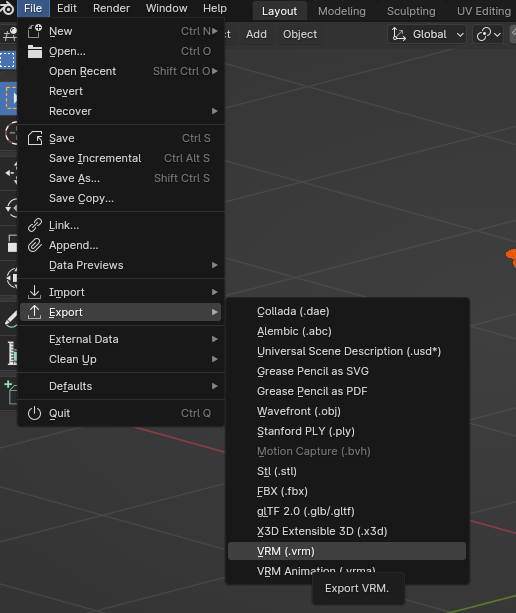Click the transform orientation axes icon
The height and width of the screenshot is (613, 516).
(398, 34)
